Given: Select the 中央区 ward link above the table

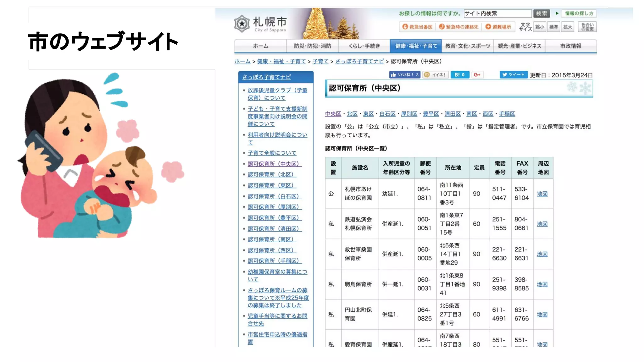Looking at the screenshot, I should click(x=333, y=114).
